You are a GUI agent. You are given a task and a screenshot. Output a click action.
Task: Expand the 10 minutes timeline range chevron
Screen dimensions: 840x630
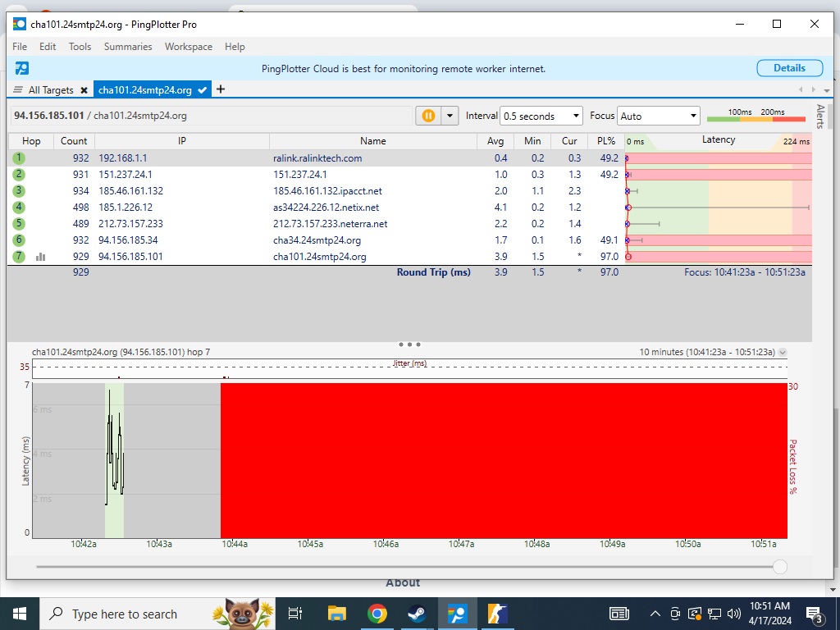pos(783,352)
